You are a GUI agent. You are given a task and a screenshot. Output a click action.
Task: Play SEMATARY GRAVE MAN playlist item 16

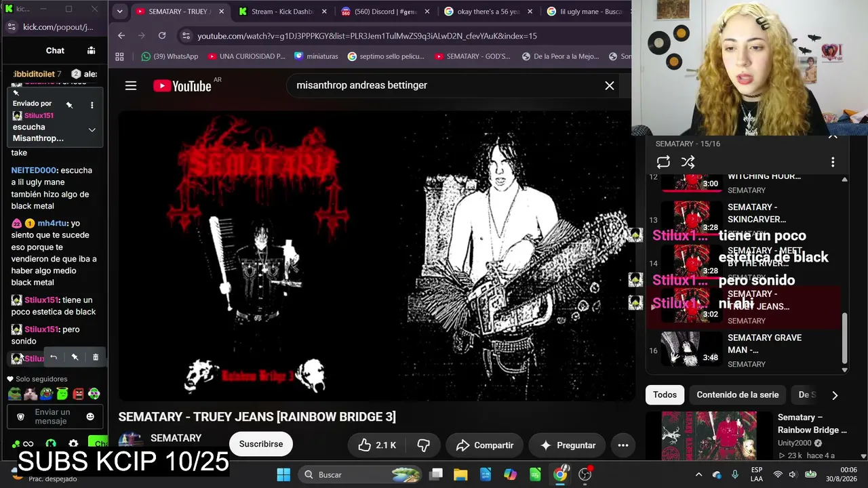pos(744,350)
